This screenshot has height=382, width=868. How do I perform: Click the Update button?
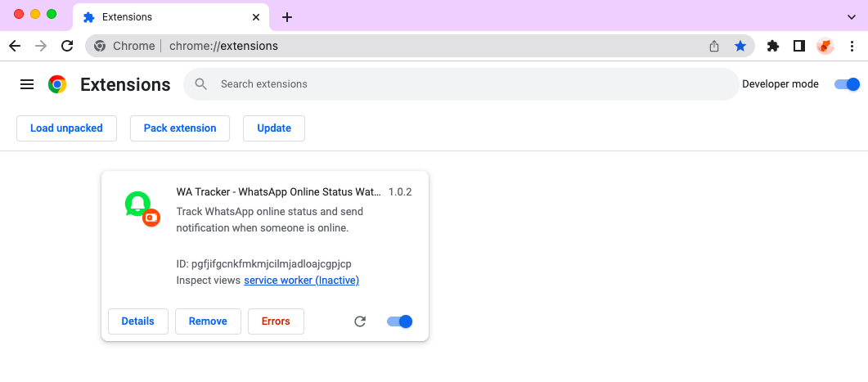[x=274, y=128]
